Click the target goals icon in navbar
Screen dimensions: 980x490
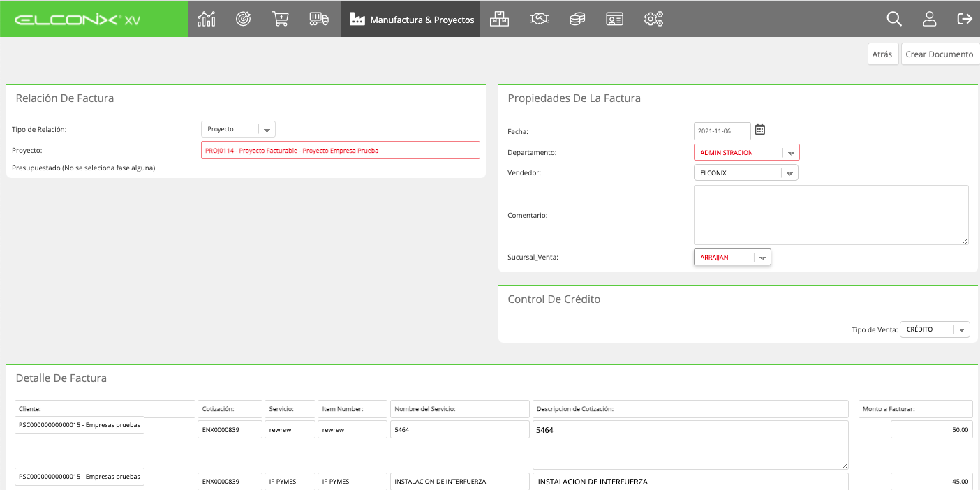click(244, 19)
